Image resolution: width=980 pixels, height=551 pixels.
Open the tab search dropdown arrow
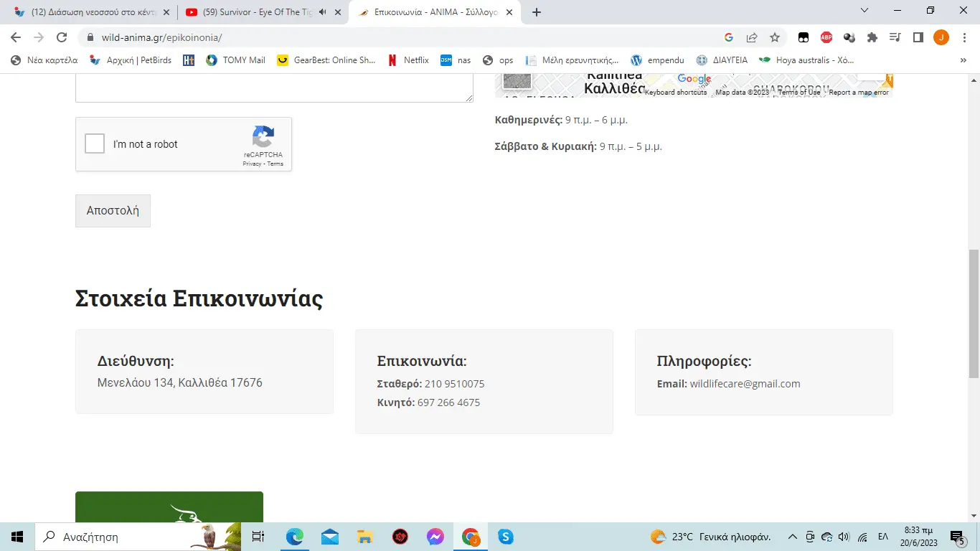tap(864, 11)
